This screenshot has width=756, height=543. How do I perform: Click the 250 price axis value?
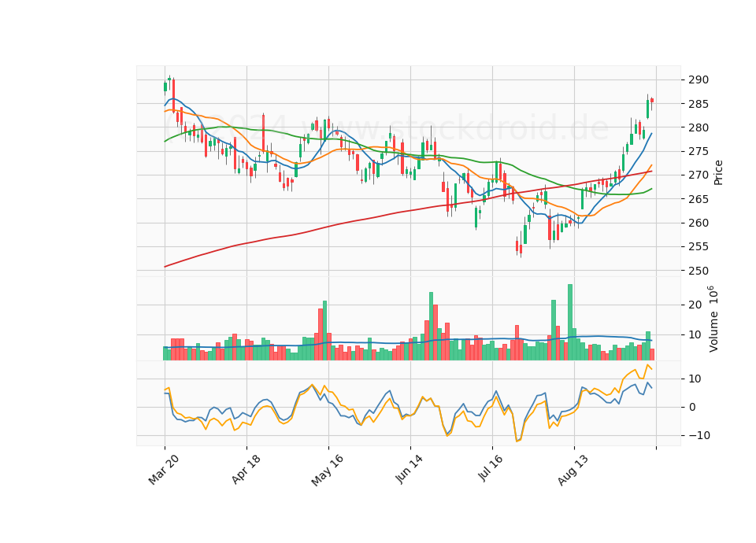pyautogui.click(x=699, y=271)
